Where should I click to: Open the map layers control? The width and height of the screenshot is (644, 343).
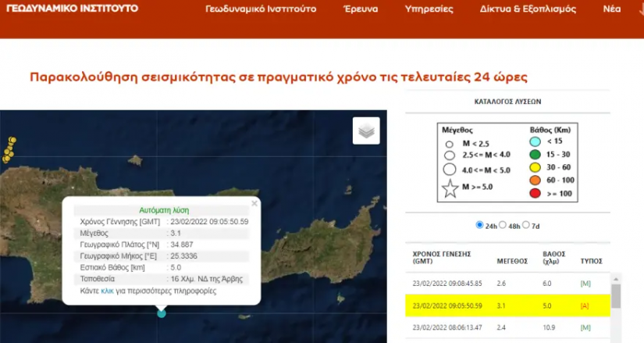(x=366, y=130)
